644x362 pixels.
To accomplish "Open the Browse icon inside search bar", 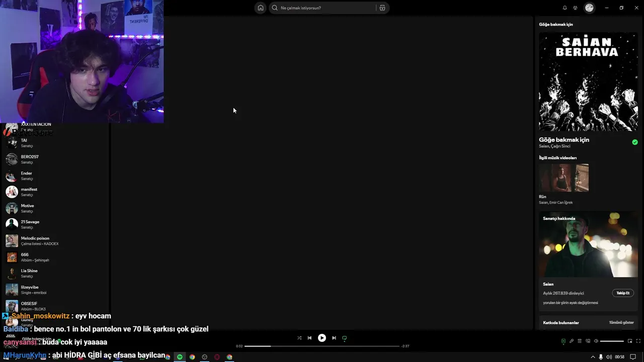I will coord(382,8).
